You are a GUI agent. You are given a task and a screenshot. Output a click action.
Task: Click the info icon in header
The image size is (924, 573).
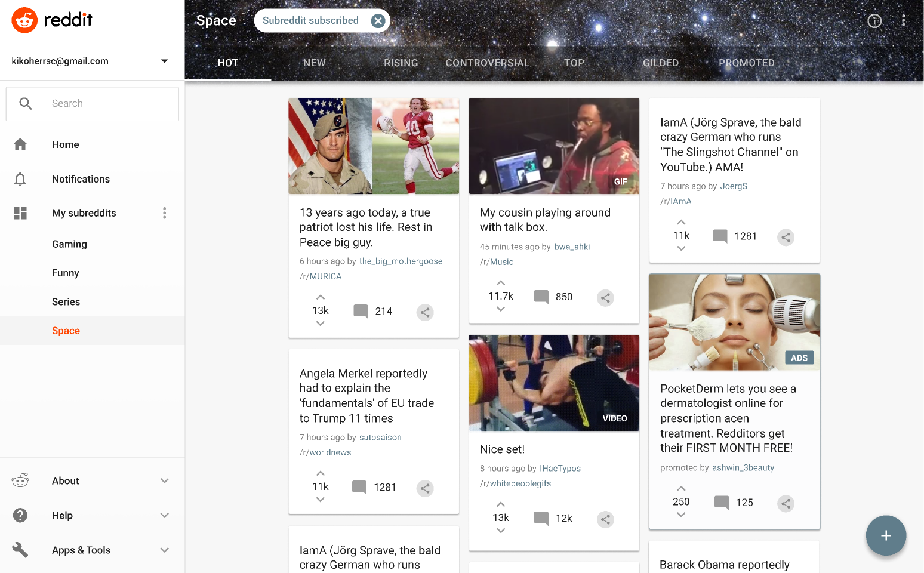pyautogui.click(x=874, y=21)
